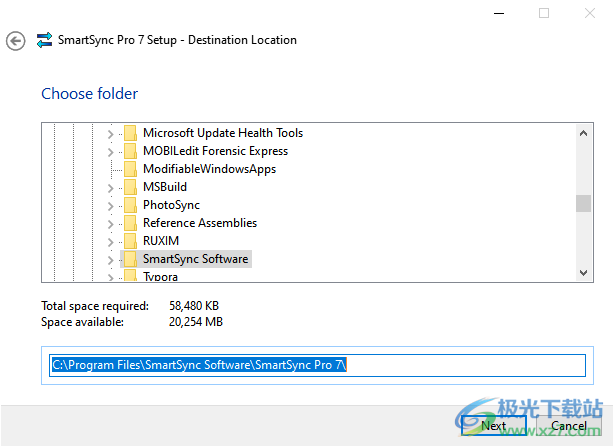Select the 'RUXIM' text row
The width and height of the screenshot is (614, 447).
point(161,241)
